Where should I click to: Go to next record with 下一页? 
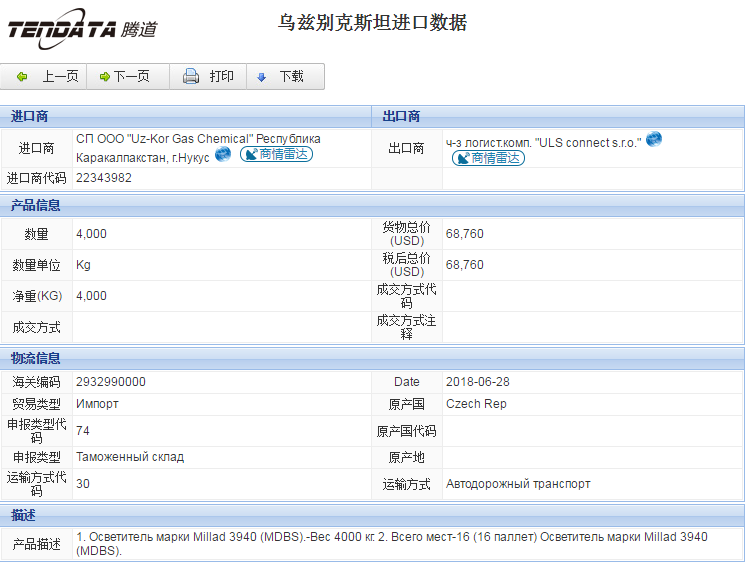(x=131, y=77)
